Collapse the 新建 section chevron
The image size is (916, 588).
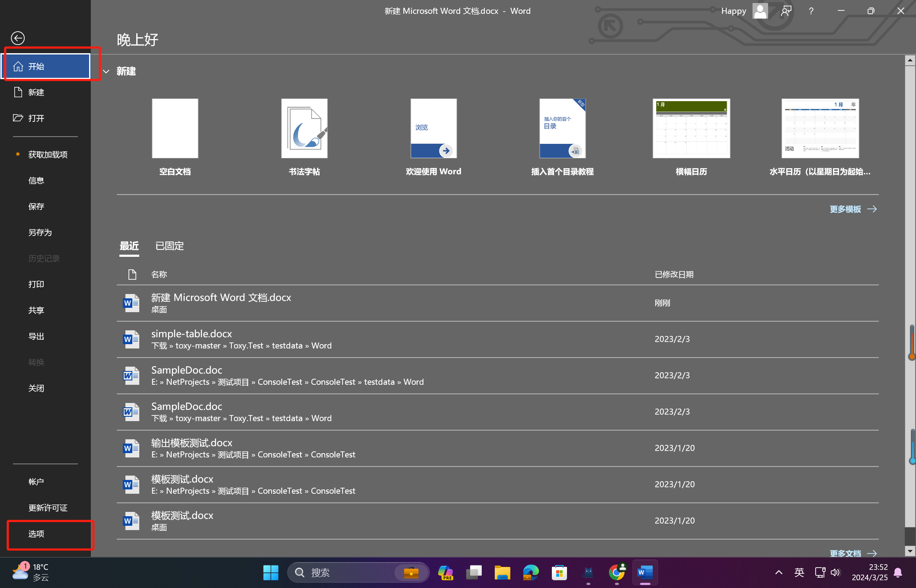coord(106,71)
